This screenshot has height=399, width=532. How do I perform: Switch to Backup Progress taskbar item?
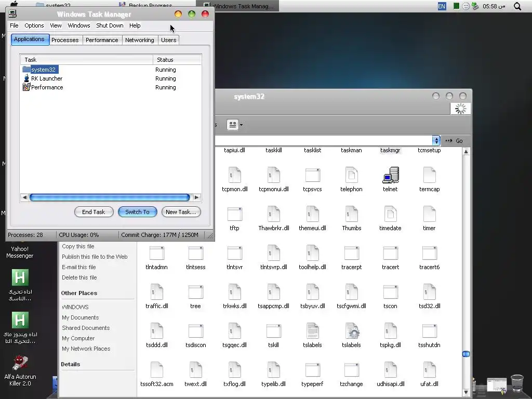pyautogui.click(x=146, y=5)
